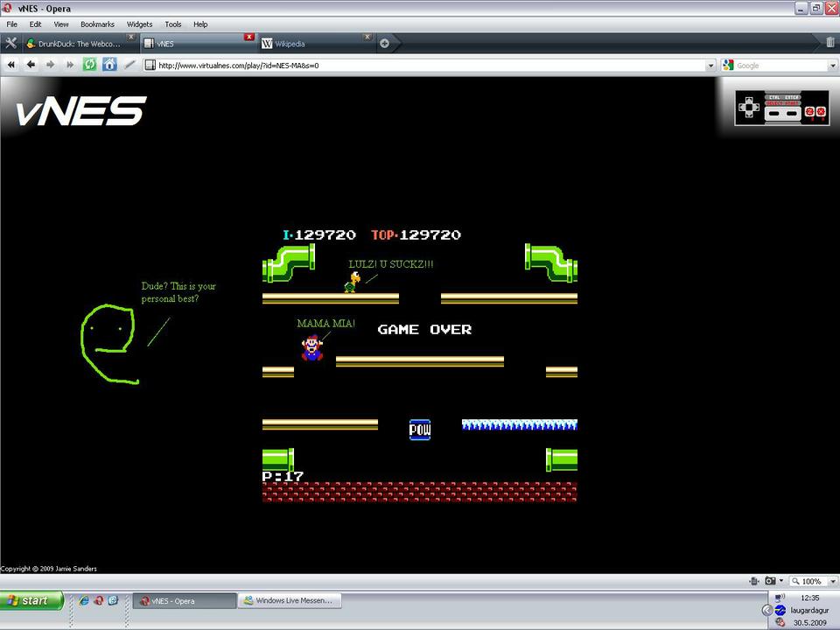Open the Widgets menu
840x630 pixels.
[x=139, y=24]
